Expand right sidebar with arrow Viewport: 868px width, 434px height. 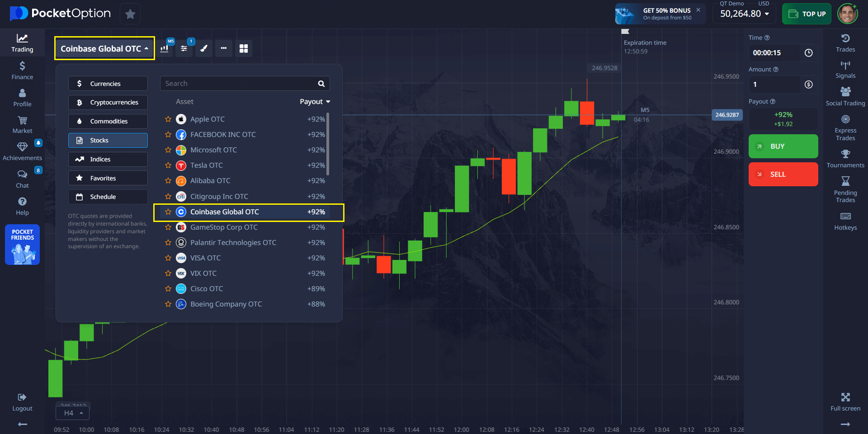coord(845,424)
